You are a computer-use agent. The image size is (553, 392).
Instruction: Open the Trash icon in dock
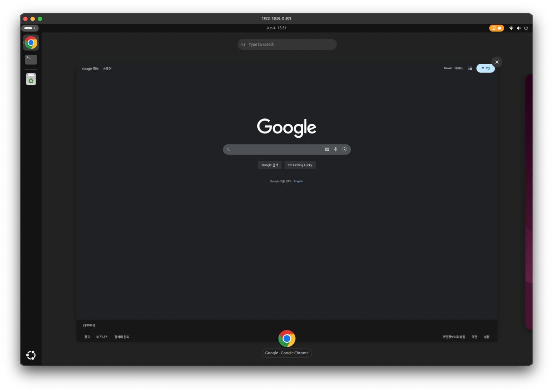point(31,79)
